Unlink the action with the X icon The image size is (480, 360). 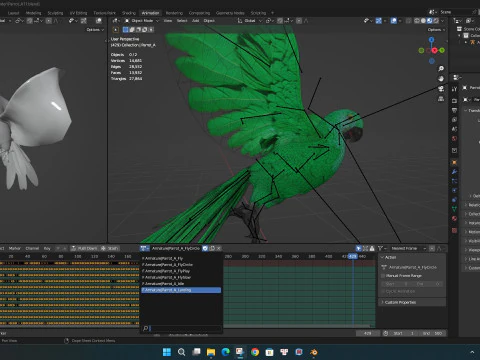[x=219, y=248]
